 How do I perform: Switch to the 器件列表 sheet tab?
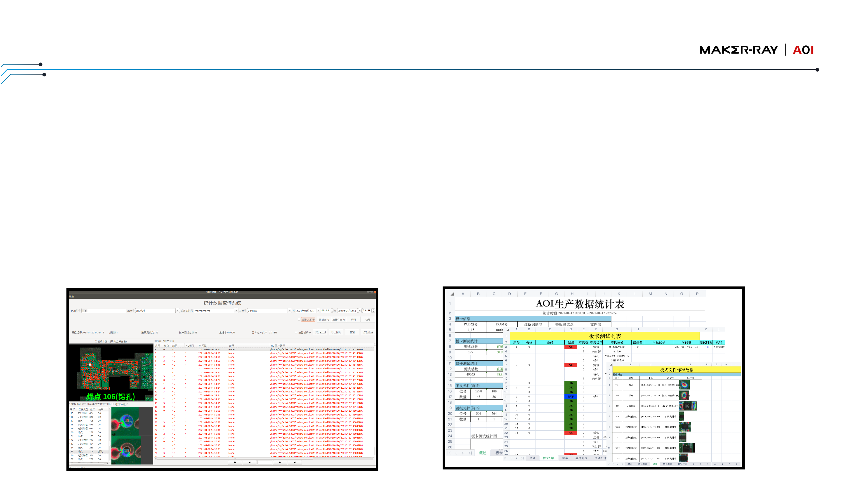(581, 458)
